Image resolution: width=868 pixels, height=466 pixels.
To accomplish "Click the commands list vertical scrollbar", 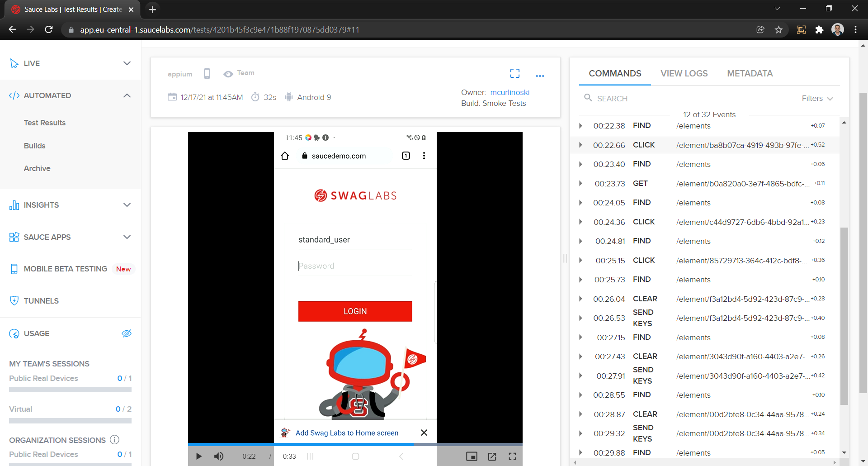I will pos(844,316).
